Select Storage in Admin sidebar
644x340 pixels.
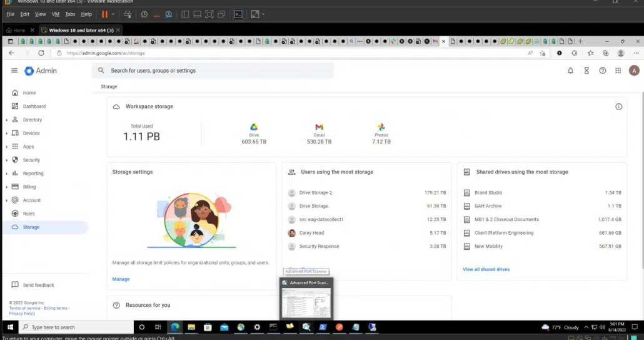click(45, 227)
